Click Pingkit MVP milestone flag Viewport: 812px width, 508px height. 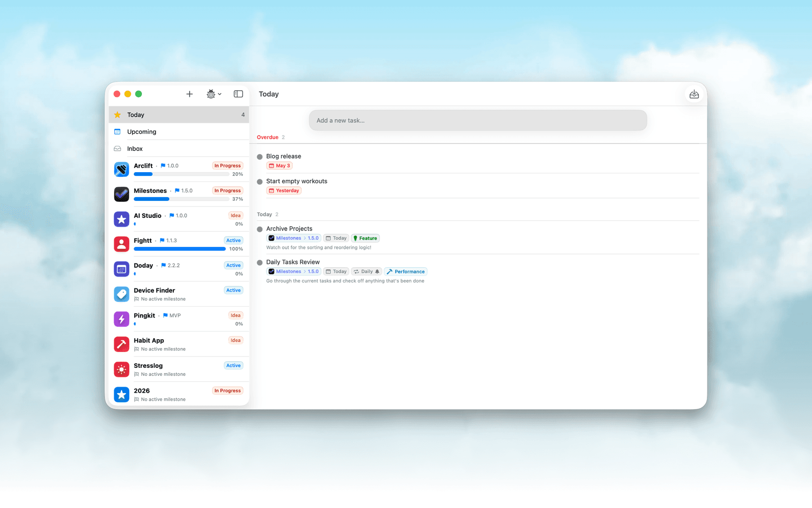pyautogui.click(x=172, y=316)
